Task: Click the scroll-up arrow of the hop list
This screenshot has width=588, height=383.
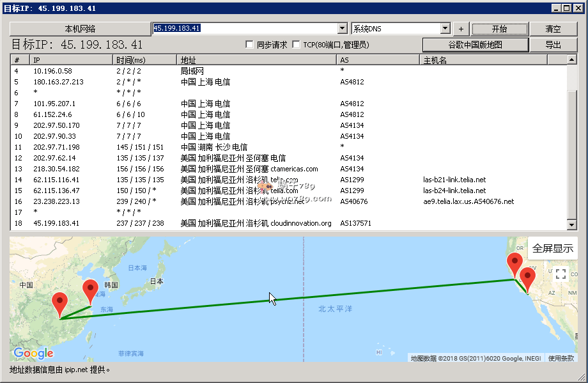Action: pos(572,59)
